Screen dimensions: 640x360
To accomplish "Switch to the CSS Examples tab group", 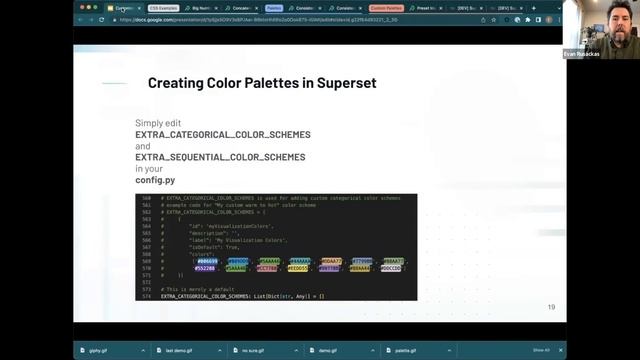I will pyautogui.click(x=163, y=8).
